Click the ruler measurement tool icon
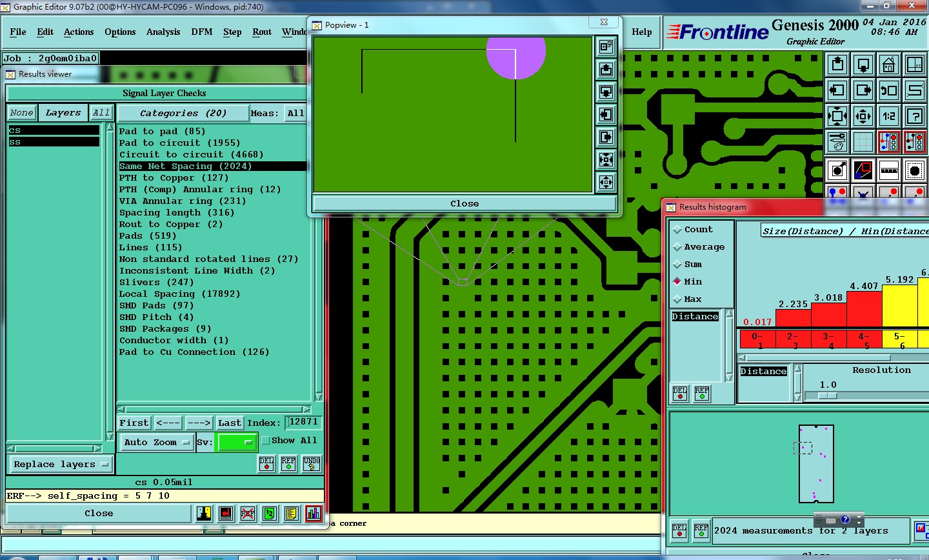The width and height of the screenshot is (929, 560). [x=889, y=171]
